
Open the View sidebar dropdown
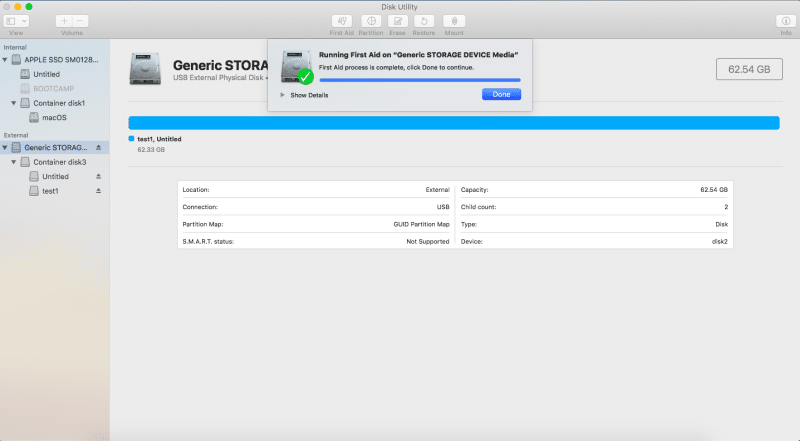16,21
